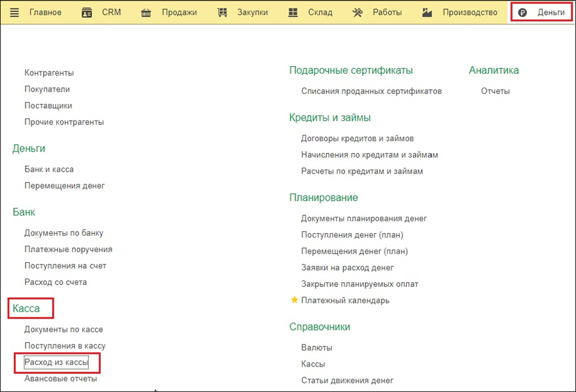Open Расход из кассы link
Image resolution: width=576 pixels, height=392 pixels.
pos(56,362)
